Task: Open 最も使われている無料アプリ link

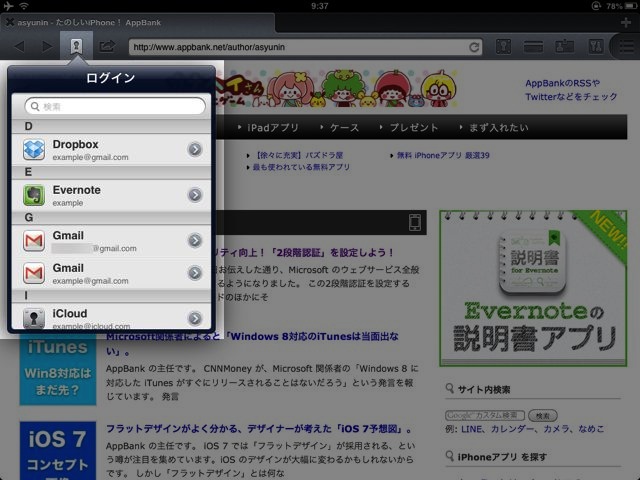Action: [301, 167]
